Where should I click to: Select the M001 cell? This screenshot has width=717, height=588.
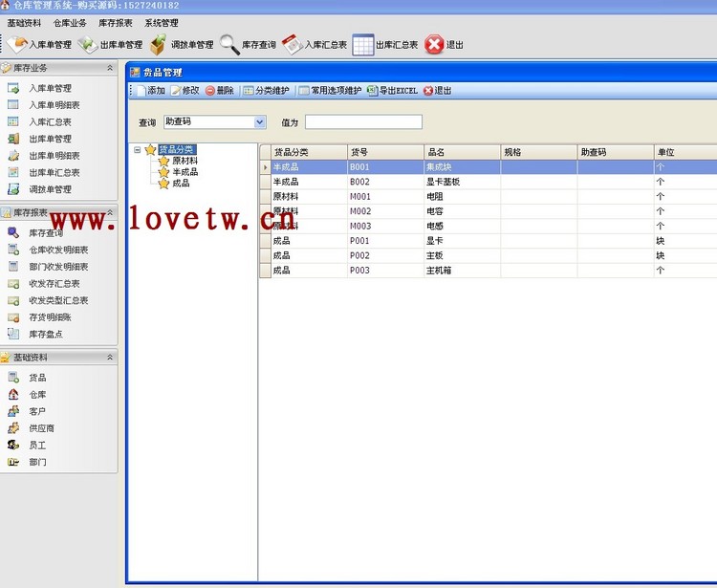385,197
